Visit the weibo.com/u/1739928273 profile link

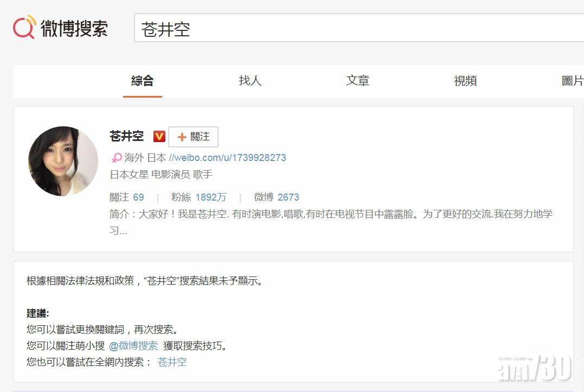(227, 158)
